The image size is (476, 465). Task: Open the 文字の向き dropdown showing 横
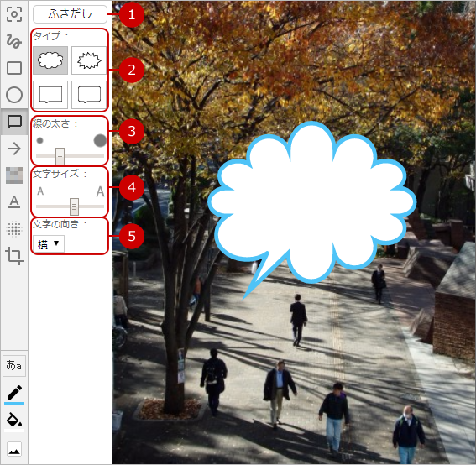(49, 243)
